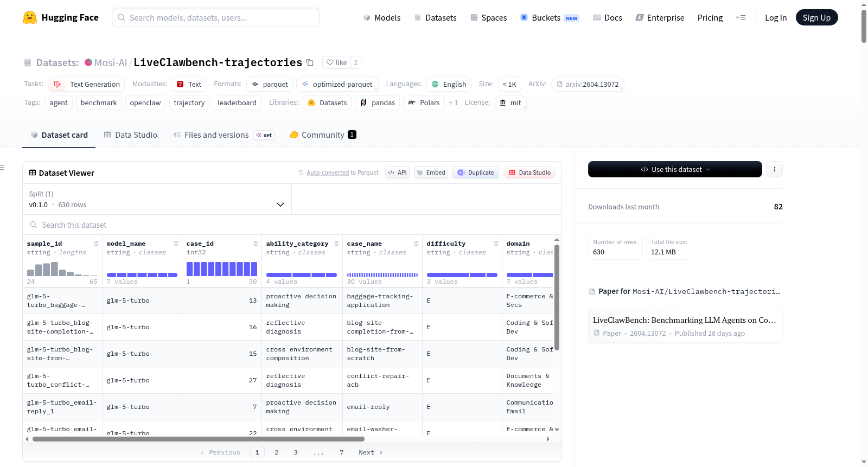Open the Mosi-AI organization link
This screenshot has width=868, height=467.
[111, 62]
